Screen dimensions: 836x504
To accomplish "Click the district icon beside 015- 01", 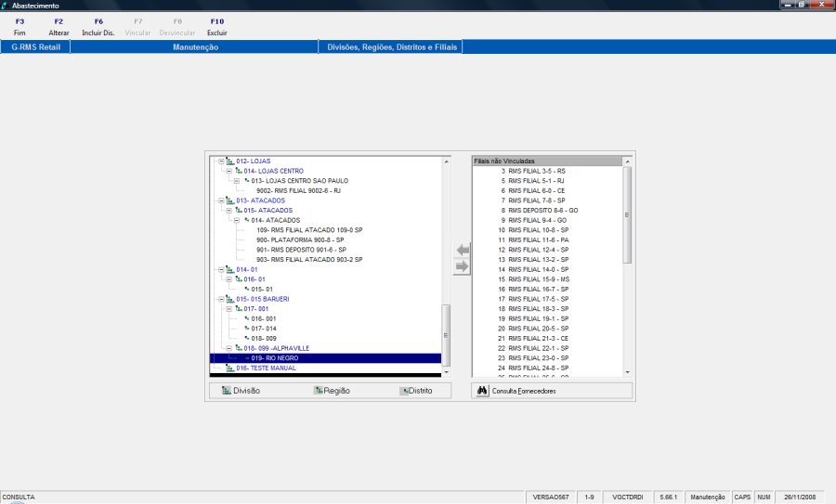I will tap(247, 289).
